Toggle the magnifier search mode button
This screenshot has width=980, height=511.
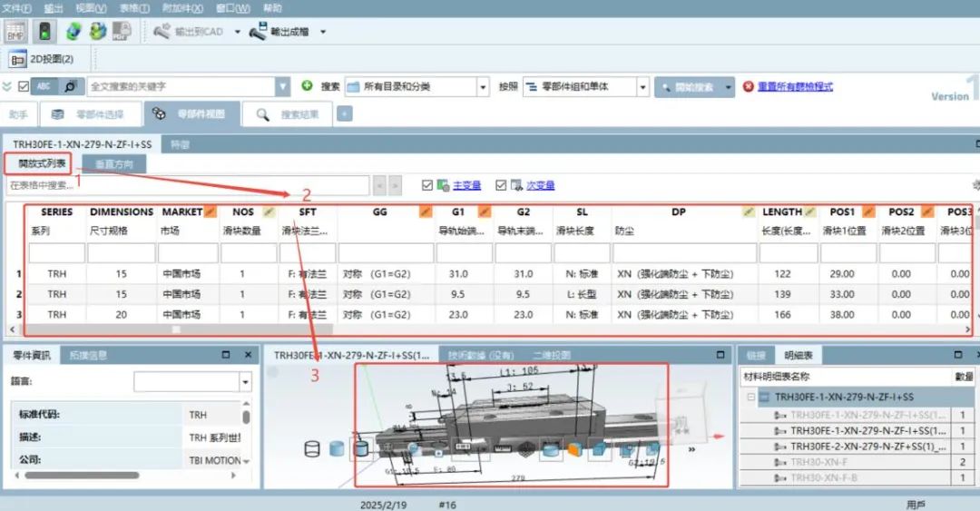(x=70, y=86)
